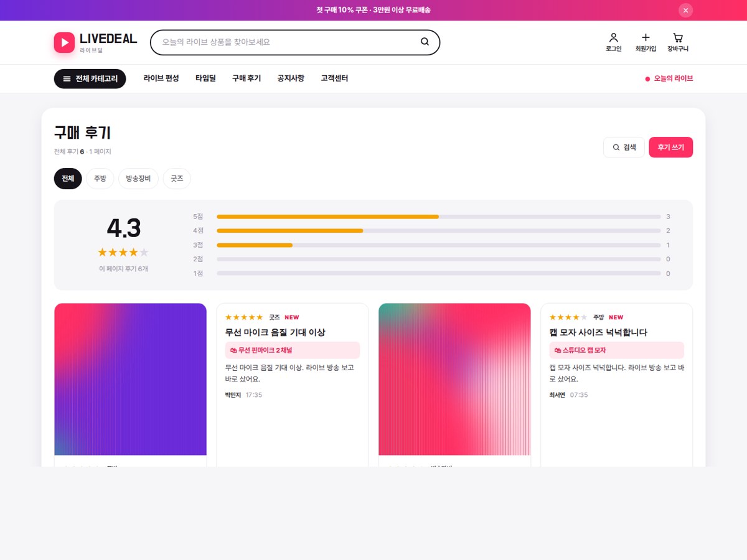Click the star rating on the 무선 마이크 review

[244, 317]
